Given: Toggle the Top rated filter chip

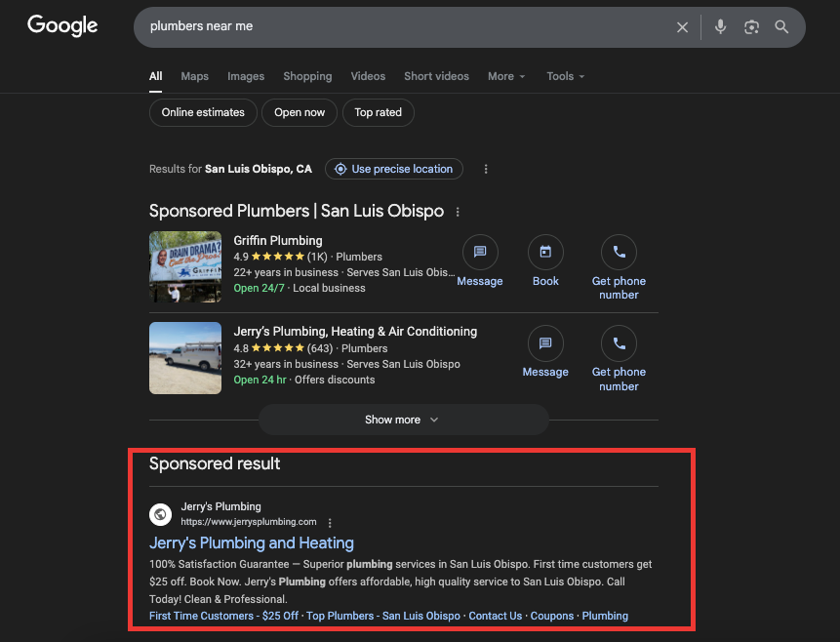Looking at the screenshot, I should click(379, 112).
